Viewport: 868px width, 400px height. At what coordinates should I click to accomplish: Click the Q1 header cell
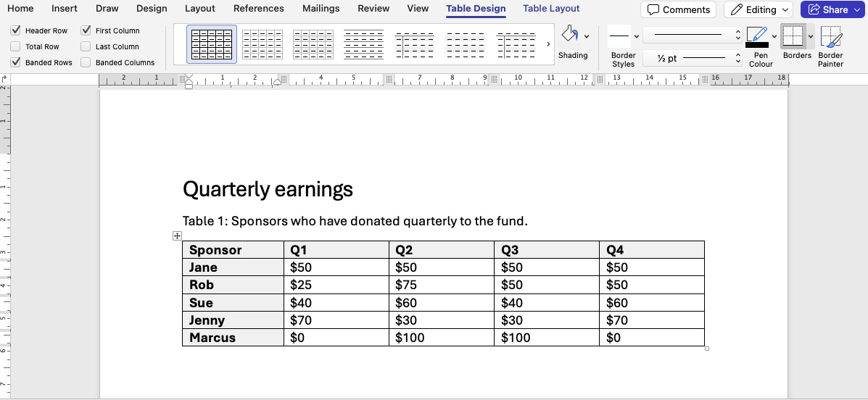tap(336, 249)
